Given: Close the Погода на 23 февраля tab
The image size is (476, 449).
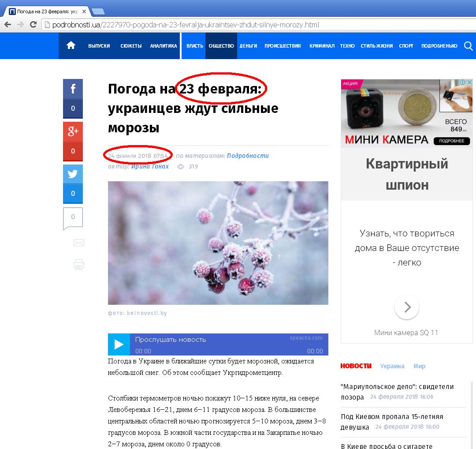Looking at the screenshot, I should [84, 11].
